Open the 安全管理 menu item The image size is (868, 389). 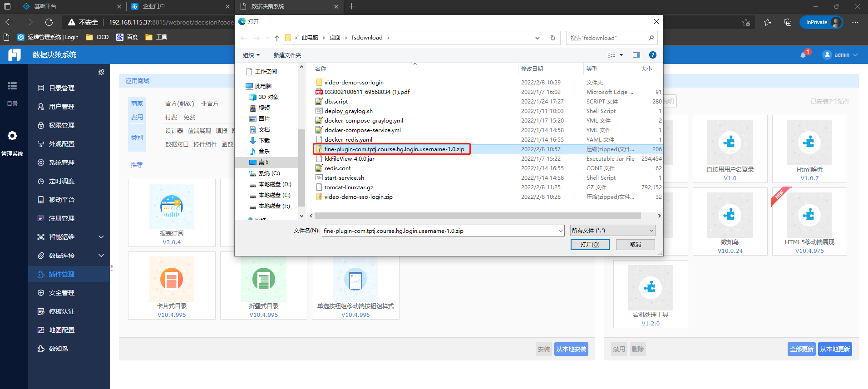pyautogui.click(x=69, y=293)
